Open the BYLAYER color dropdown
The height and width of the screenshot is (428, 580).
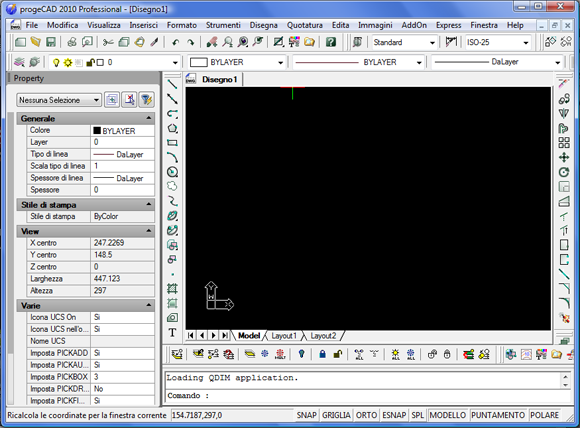pos(280,63)
